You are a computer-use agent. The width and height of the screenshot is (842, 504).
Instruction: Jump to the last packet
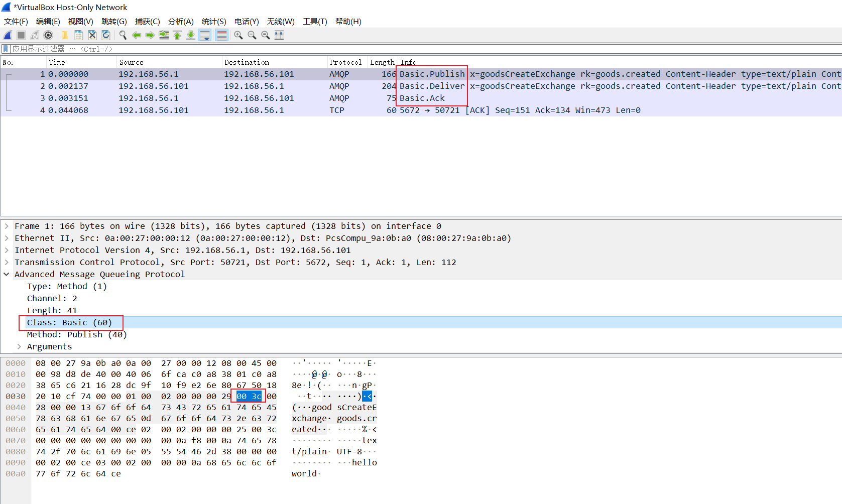191,35
